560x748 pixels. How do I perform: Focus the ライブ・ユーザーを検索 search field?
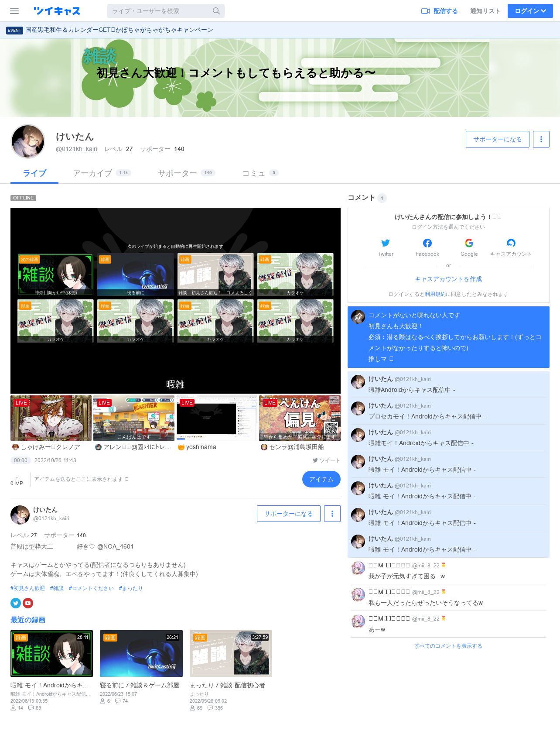click(x=166, y=11)
